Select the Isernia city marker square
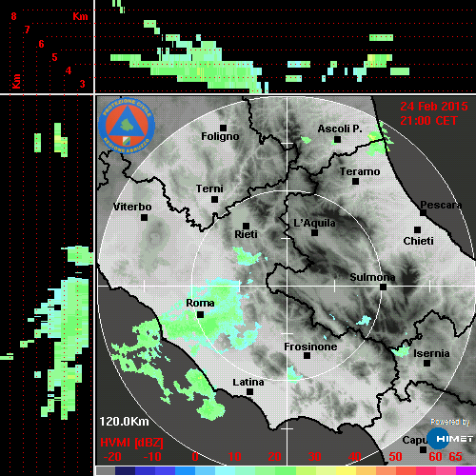476x476 pixels. click(x=427, y=363)
